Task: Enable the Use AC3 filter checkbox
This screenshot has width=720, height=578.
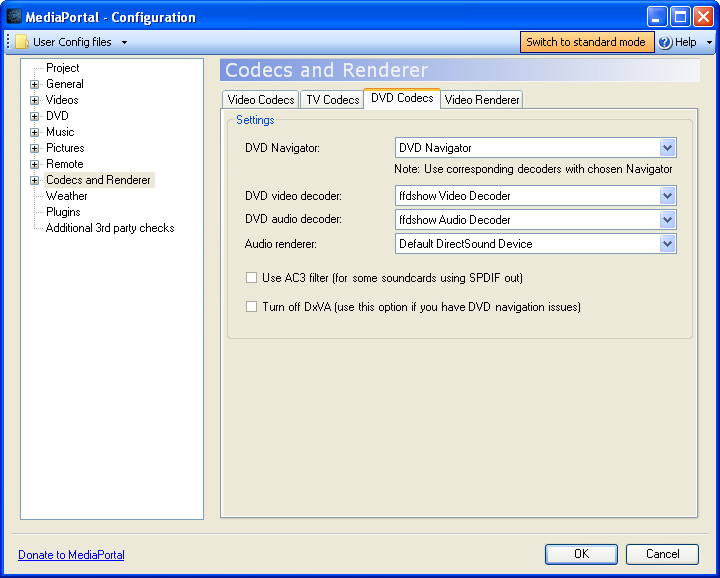Action: 252,278
